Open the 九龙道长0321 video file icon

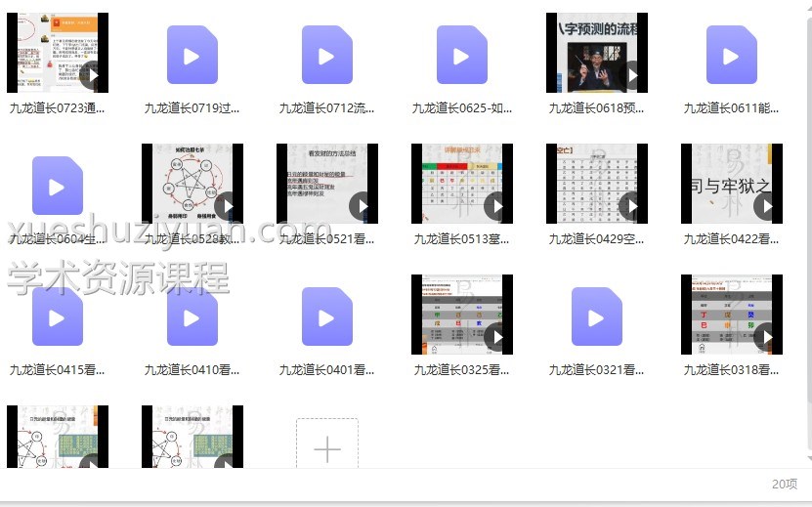(596, 317)
